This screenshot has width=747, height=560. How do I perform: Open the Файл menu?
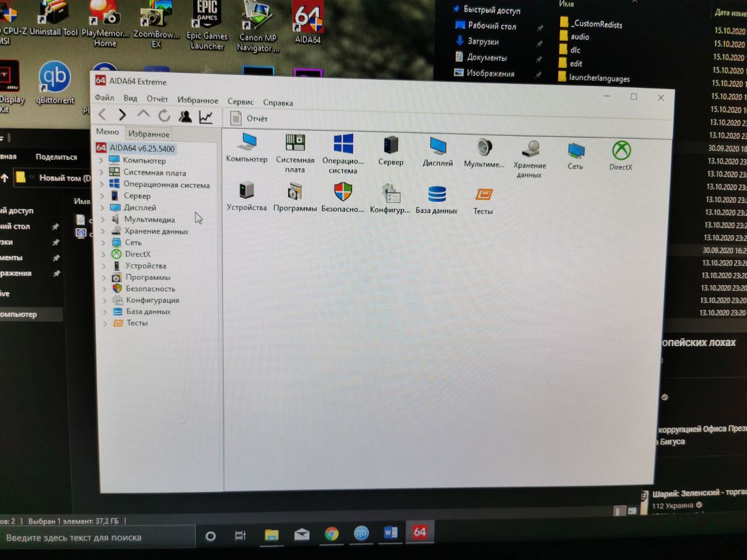click(104, 97)
